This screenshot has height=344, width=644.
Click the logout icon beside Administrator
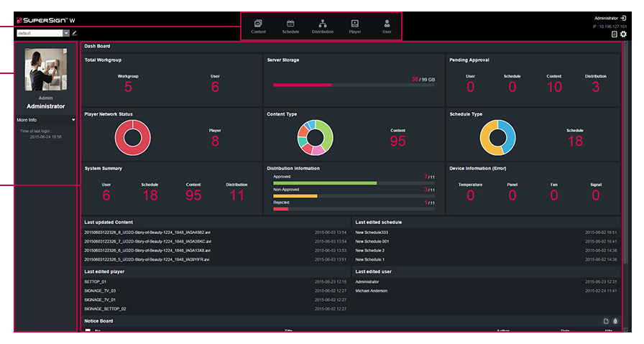point(623,17)
